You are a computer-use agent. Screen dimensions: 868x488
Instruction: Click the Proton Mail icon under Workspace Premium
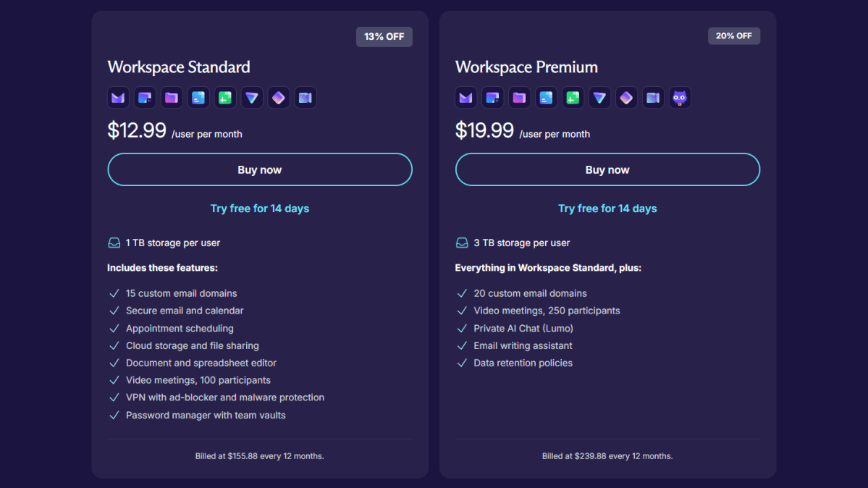click(465, 97)
